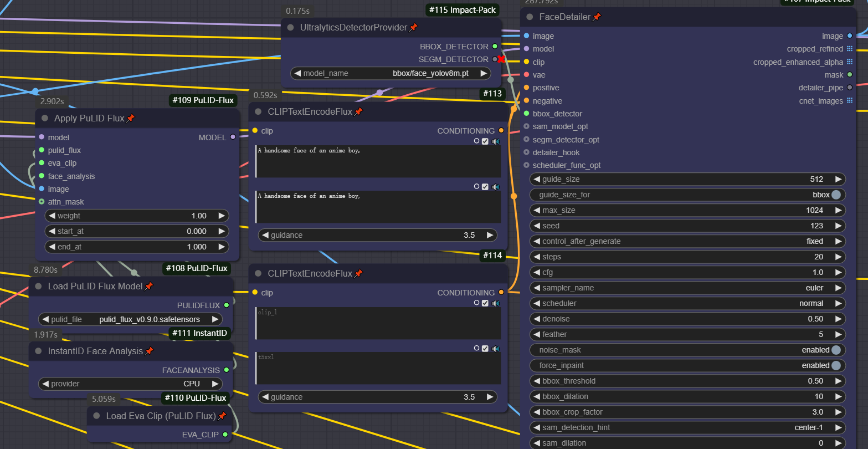Click the grid icon next to cropped_refined output
The height and width of the screenshot is (449, 868).
(x=850, y=49)
